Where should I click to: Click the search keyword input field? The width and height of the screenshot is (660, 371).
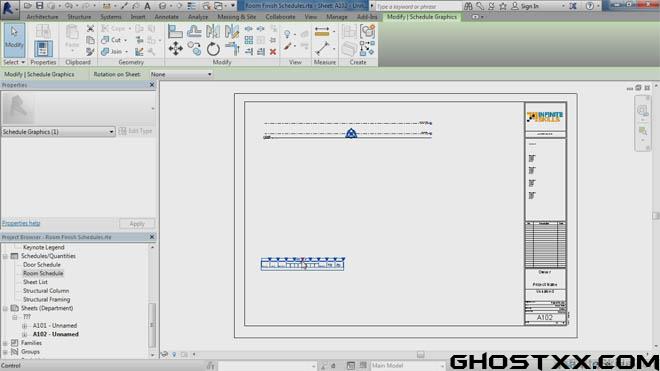[418, 6]
